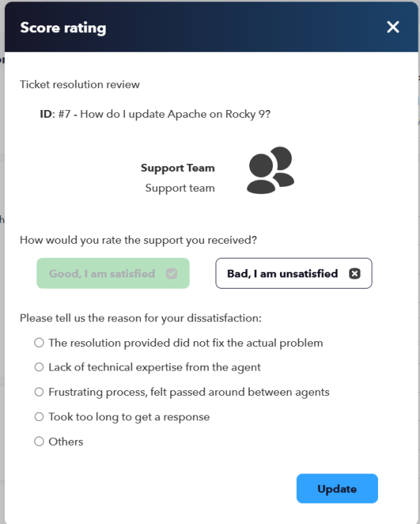
Task: Select radio for resolution did not fix problem
Action: 39,343
